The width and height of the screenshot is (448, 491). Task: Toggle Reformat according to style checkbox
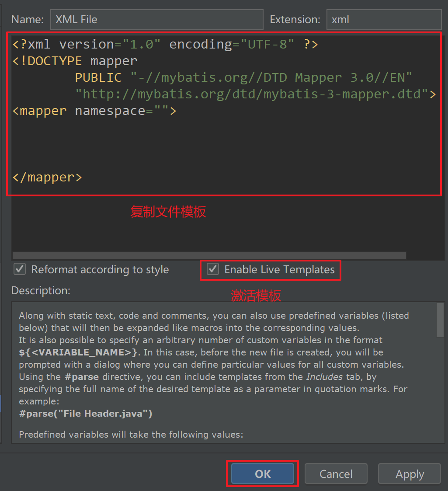point(20,269)
